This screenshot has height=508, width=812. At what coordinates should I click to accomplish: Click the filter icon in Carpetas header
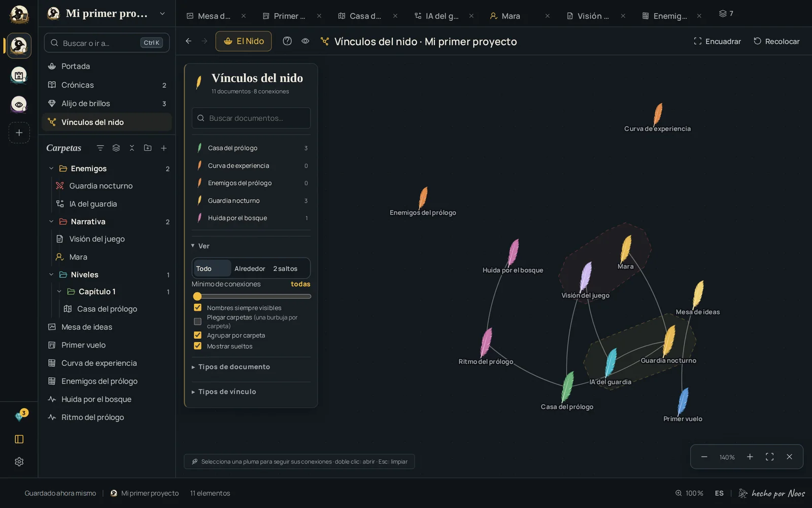(x=100, y=148)
